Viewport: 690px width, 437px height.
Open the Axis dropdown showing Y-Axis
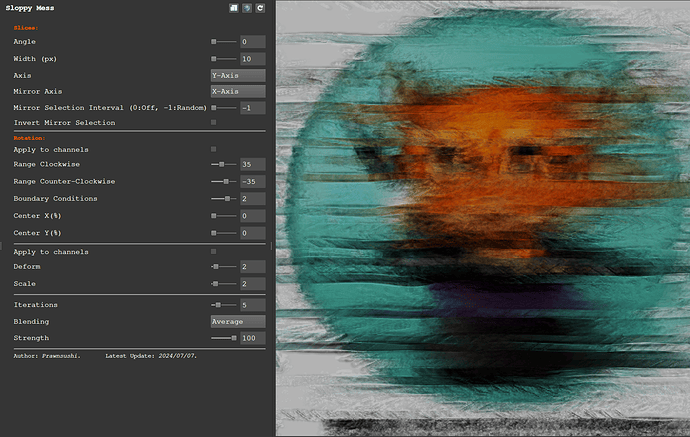point(237,75)
